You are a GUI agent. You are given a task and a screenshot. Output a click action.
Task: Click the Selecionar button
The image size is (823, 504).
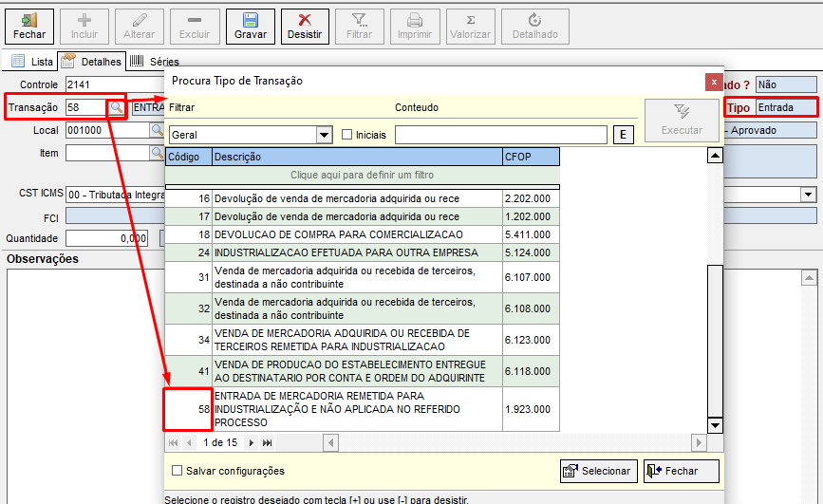click(597, 471)
